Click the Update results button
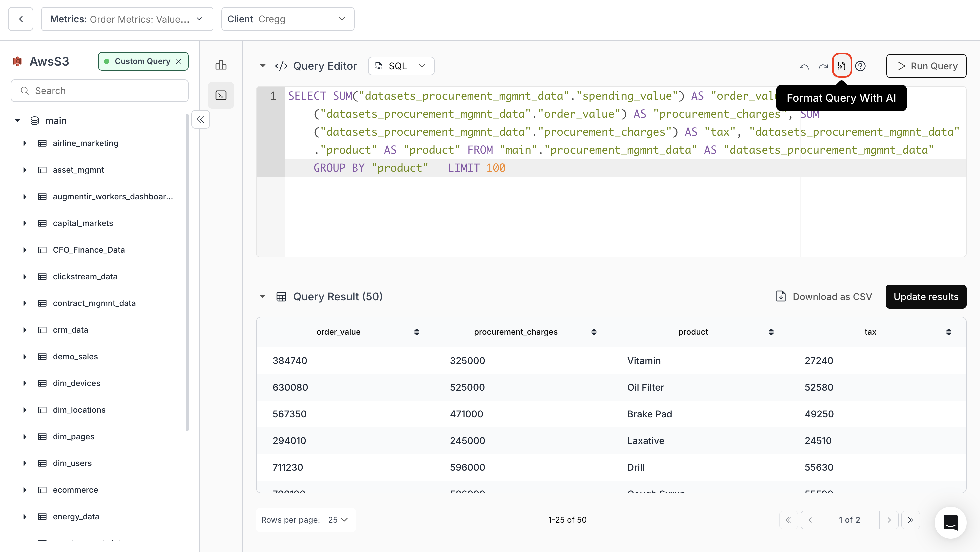This screenshot has height=552, width=980. (926, 296)
